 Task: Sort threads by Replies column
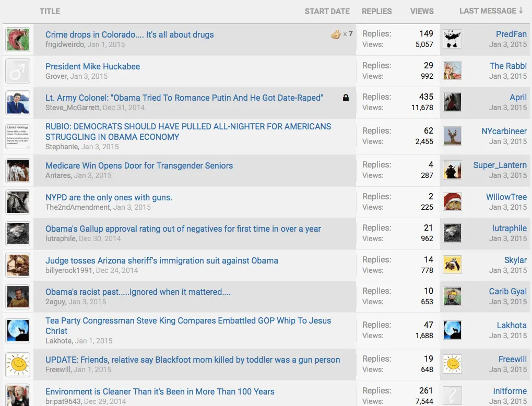[x=376, y=11]
